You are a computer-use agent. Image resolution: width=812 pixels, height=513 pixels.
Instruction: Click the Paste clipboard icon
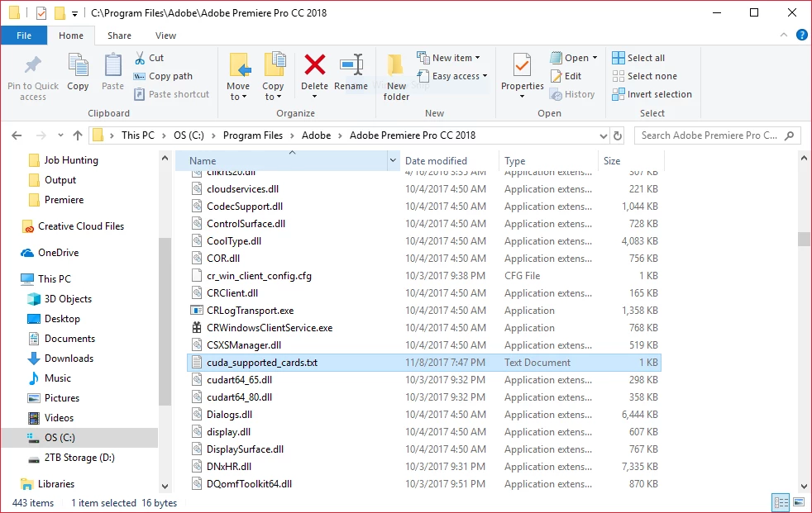tap(113, 66)
